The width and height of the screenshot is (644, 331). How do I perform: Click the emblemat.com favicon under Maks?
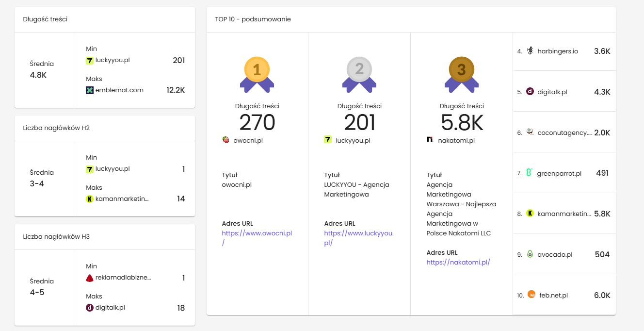[x=90, y=90]
